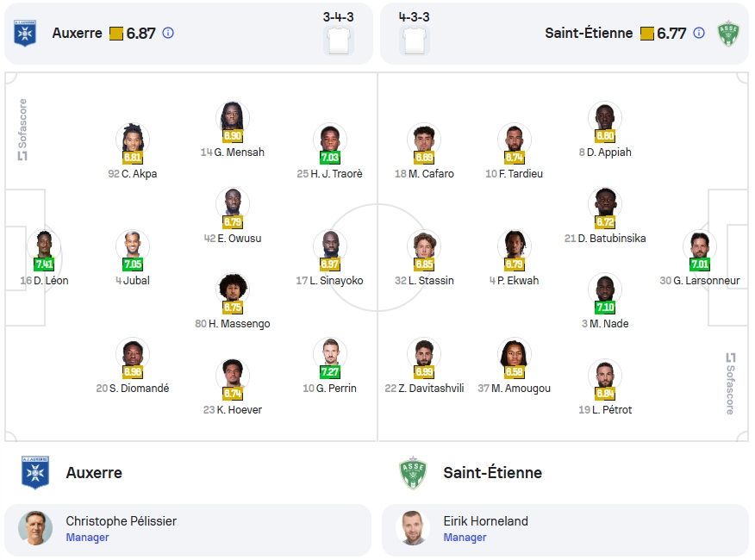Screen dimensions: 755x560
Task: Select the Saint-Étienne crest above manager section
Action: [413, 472]
